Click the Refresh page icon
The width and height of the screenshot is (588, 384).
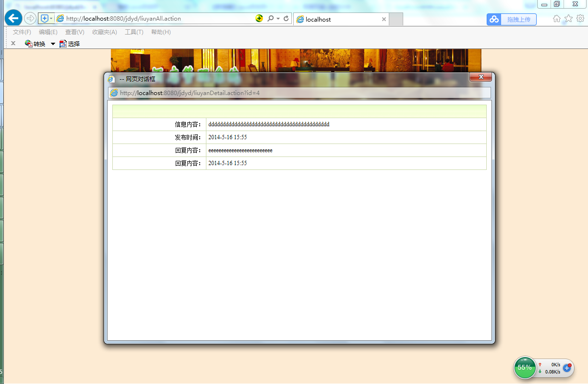point(286,18)
